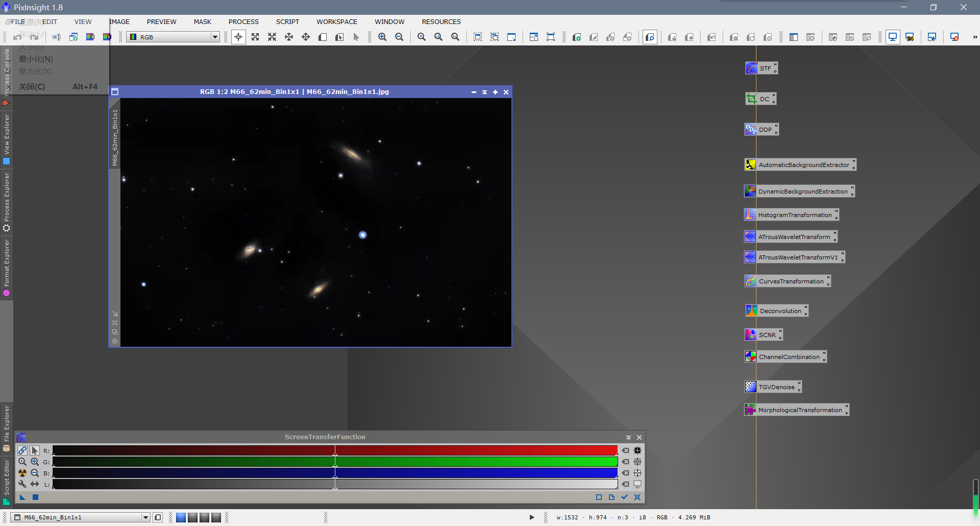Open the STF process icon
980x526 pixels.
(x=761, y=68)
